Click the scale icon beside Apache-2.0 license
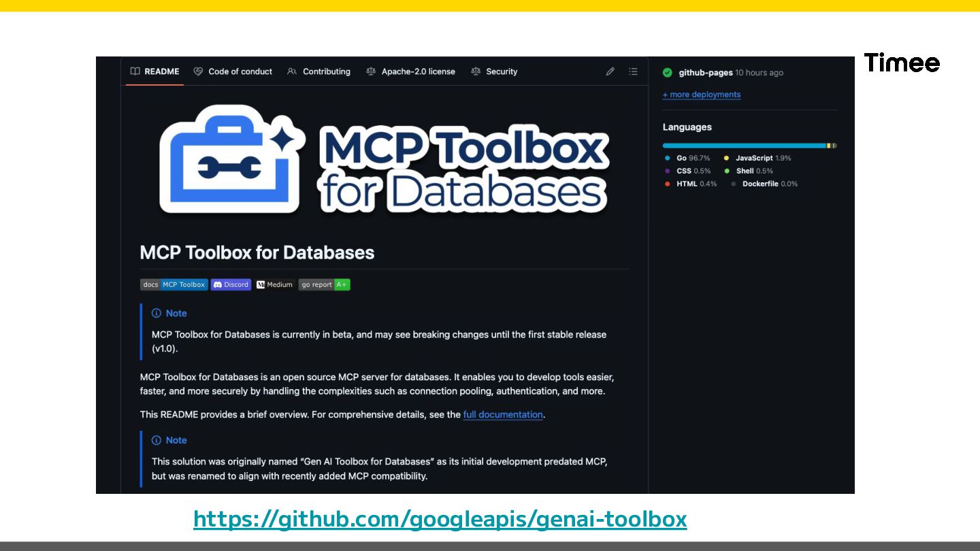 click(371, 71)
